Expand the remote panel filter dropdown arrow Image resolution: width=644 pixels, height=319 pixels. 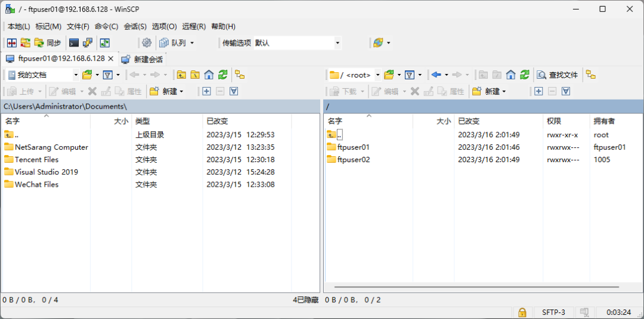420,75
